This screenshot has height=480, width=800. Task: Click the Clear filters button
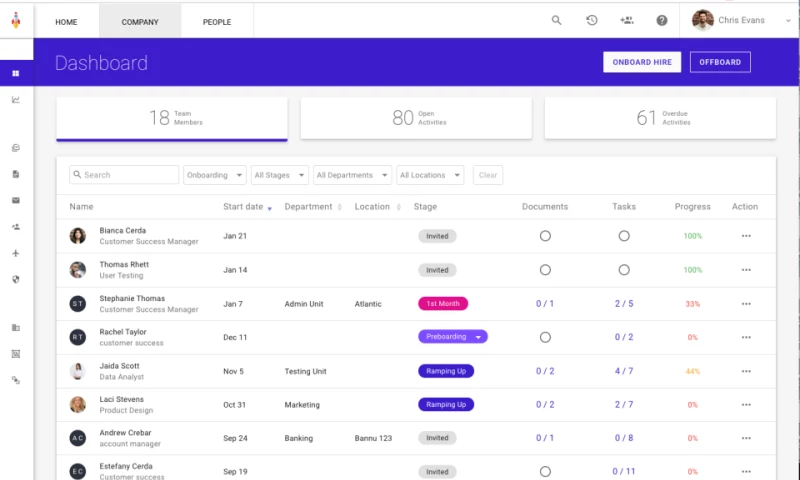pyautogui.click(x=488, y=175)
